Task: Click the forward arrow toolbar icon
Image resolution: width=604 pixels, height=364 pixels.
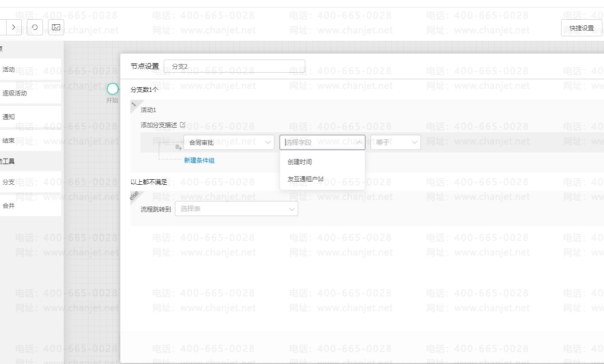Action: (x=14, y=27)
